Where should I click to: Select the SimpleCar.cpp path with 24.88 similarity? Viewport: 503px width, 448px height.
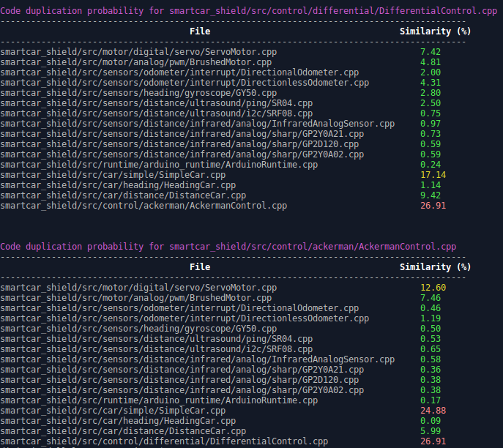[x=113, y=411]
